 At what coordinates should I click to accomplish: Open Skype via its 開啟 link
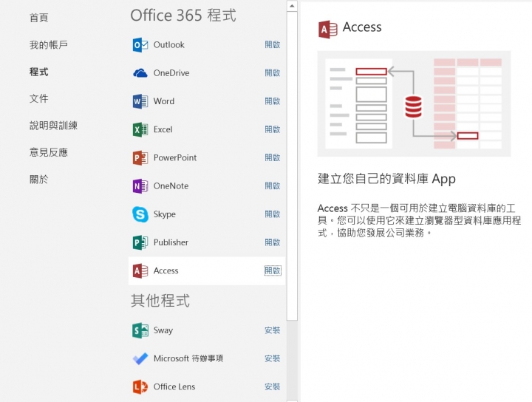[273, 214]
